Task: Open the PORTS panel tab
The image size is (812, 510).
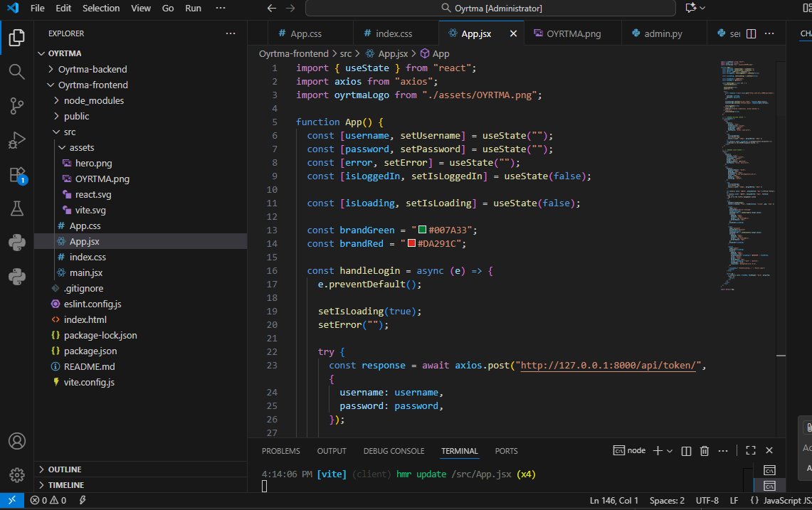Action: [506, 451]
